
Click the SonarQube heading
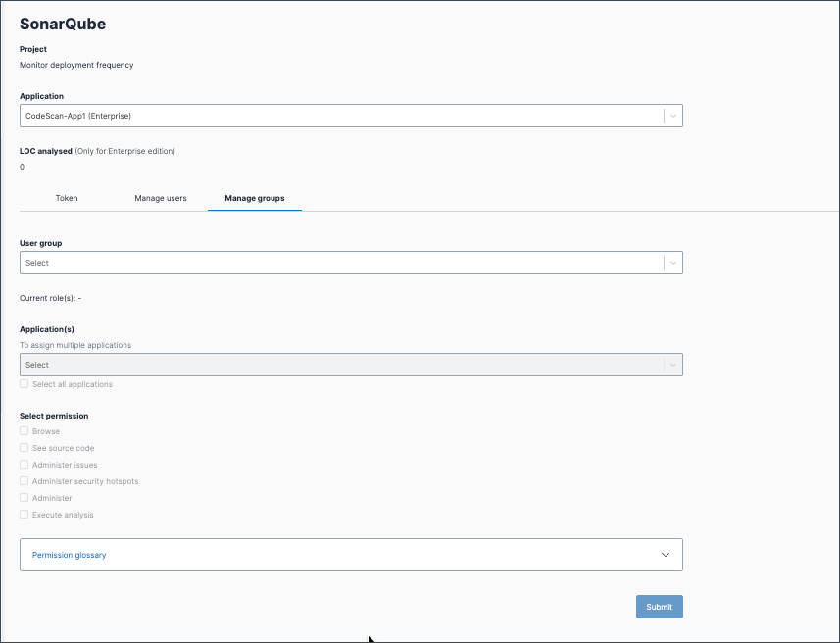coord(63,24)
